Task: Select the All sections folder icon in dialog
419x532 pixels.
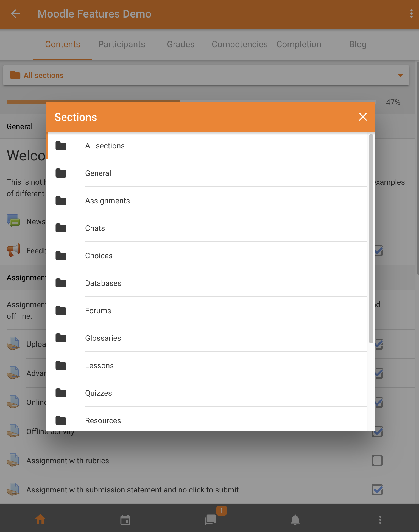Action: [x=61, y=146]
